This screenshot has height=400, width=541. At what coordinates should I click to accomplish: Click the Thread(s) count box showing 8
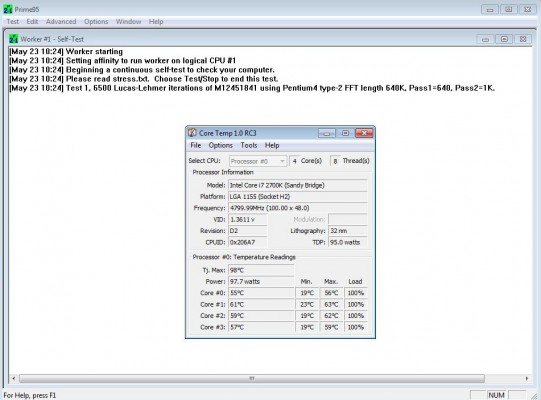[335, 161]
